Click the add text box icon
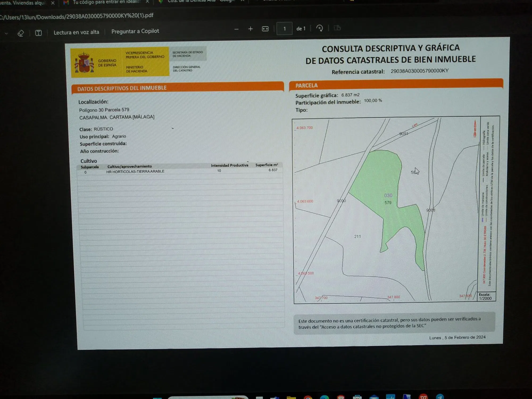The height and width of the screenshot is (399, 532). click(x=39, y=33)
